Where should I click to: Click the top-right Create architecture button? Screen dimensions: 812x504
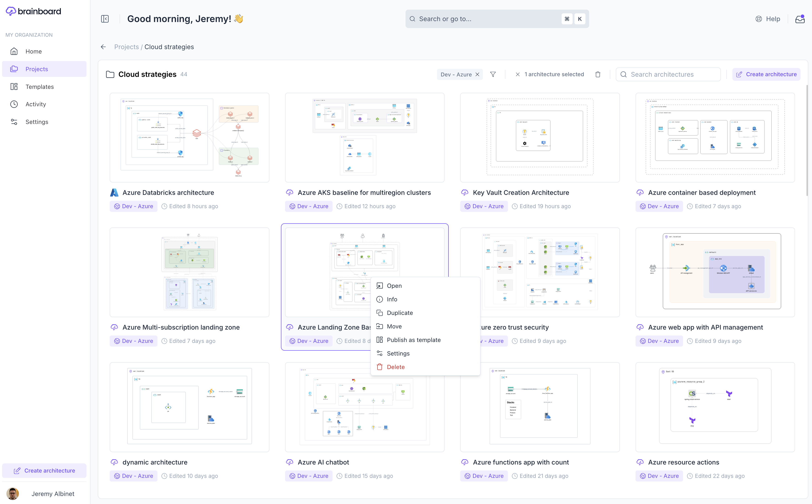pyautogui.click(x=766, y=74)
